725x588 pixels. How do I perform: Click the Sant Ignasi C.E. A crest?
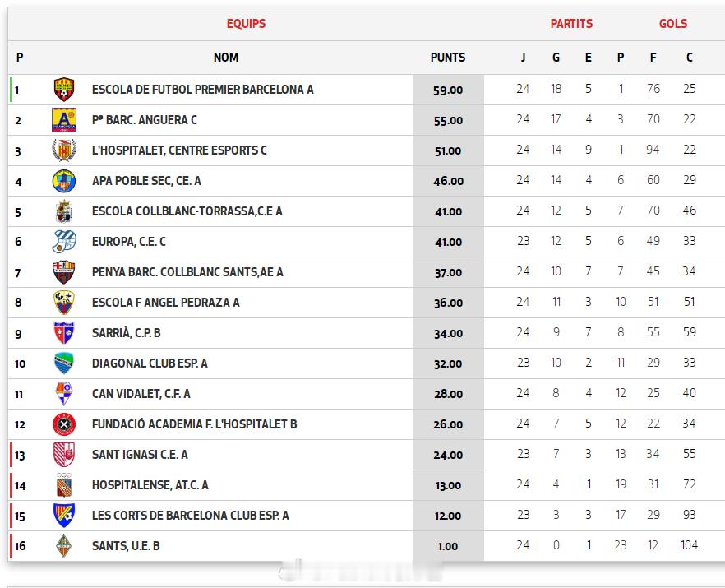(64, 455)
